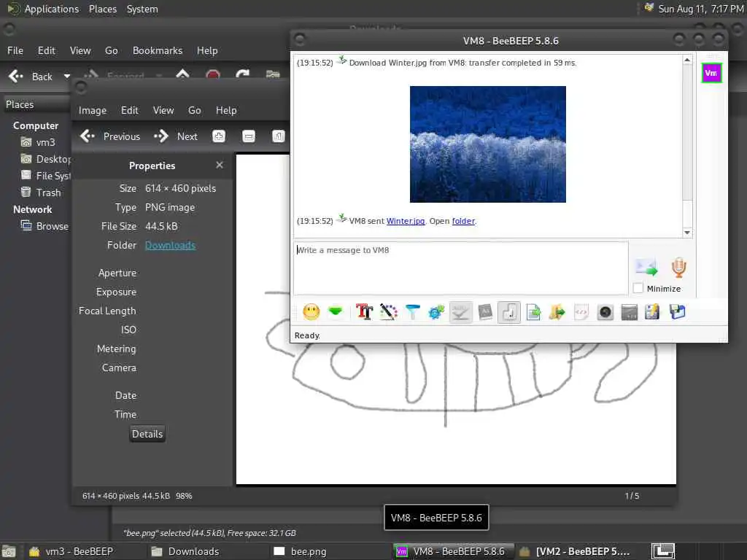Screen dimensions: 747x560
Task: Click the Details button in Properties pane
Action: 147,434
